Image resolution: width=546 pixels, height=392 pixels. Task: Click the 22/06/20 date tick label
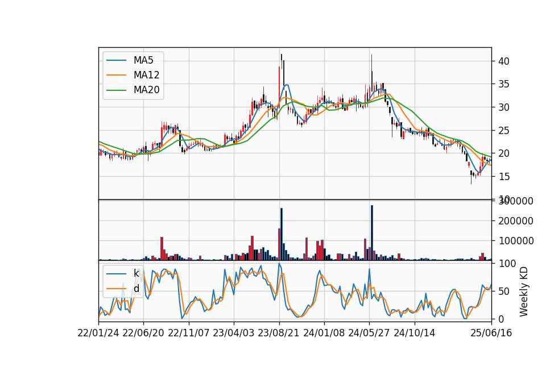tap(143, 333)
